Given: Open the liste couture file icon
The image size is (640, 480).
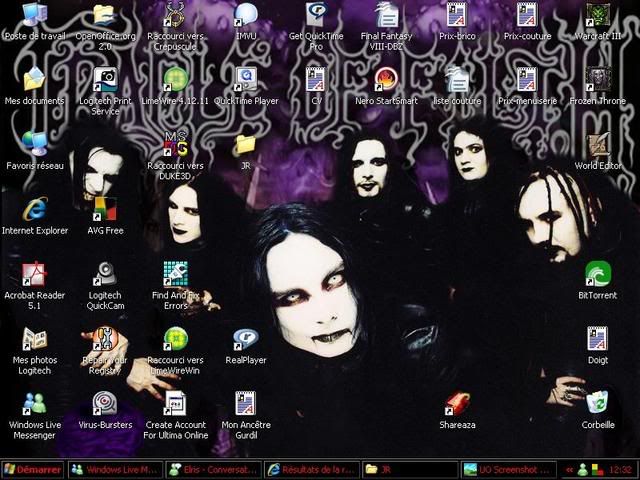Looking at the screenshot, I should click(457, 80).
